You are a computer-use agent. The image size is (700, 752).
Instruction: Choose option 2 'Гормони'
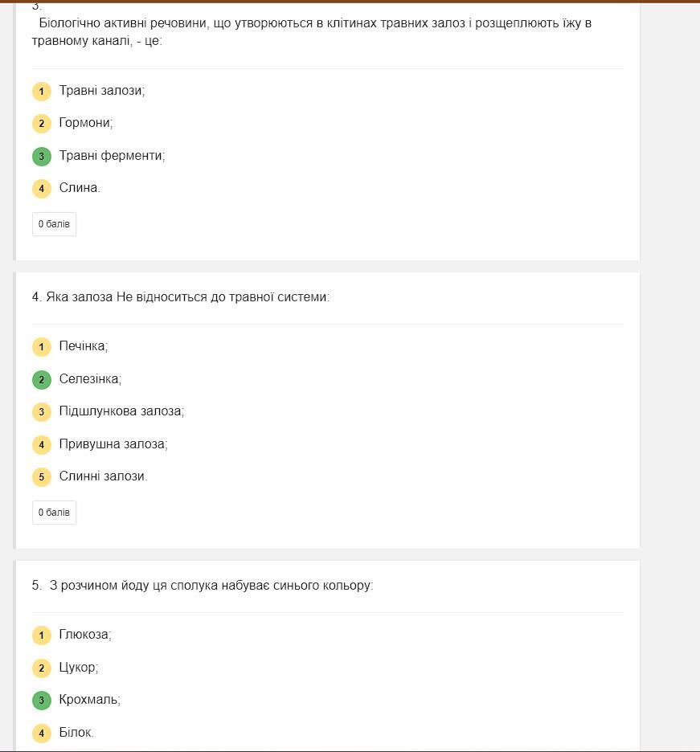(85, 123)
